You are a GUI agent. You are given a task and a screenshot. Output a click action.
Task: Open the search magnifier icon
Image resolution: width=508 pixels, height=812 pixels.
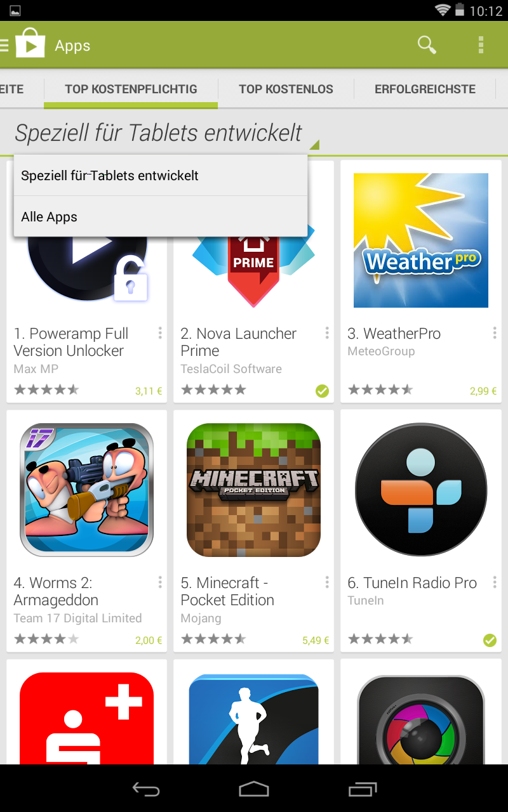point(427,45)
